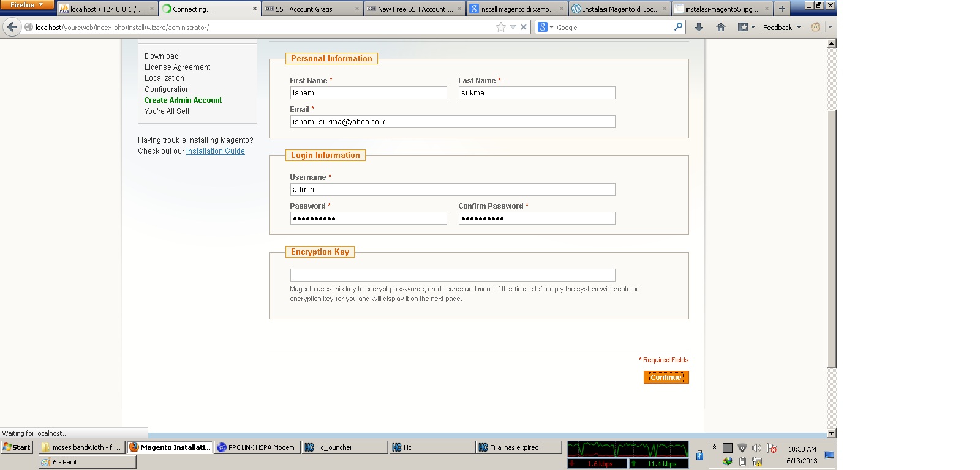
Task: Open the Installation Guide link
Action: (215, 151)
